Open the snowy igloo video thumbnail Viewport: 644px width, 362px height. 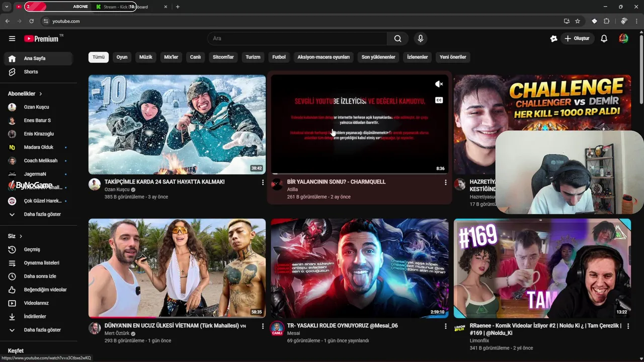(177, 125)
